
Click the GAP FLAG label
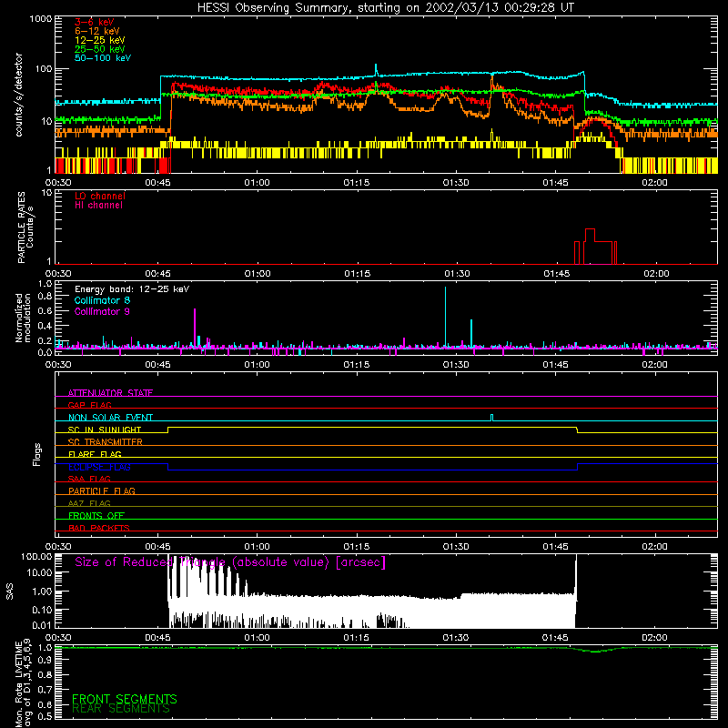(x=89, y=405)
